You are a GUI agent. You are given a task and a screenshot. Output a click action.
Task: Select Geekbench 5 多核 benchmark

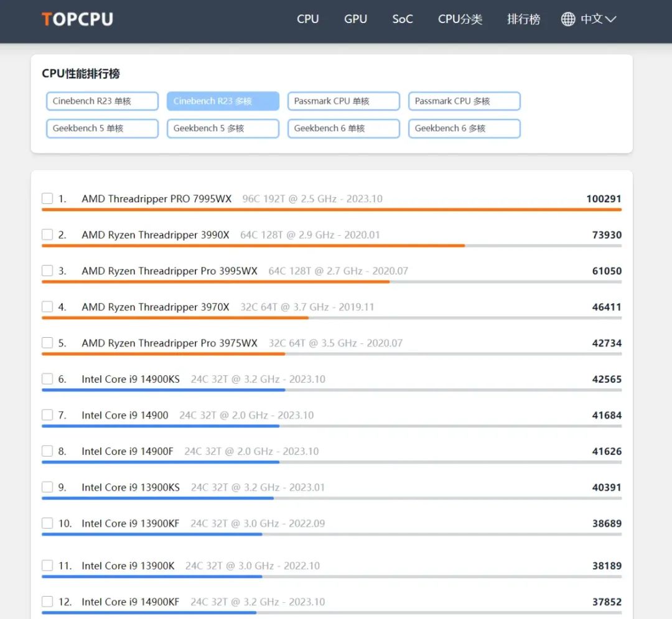pos(223,129)
